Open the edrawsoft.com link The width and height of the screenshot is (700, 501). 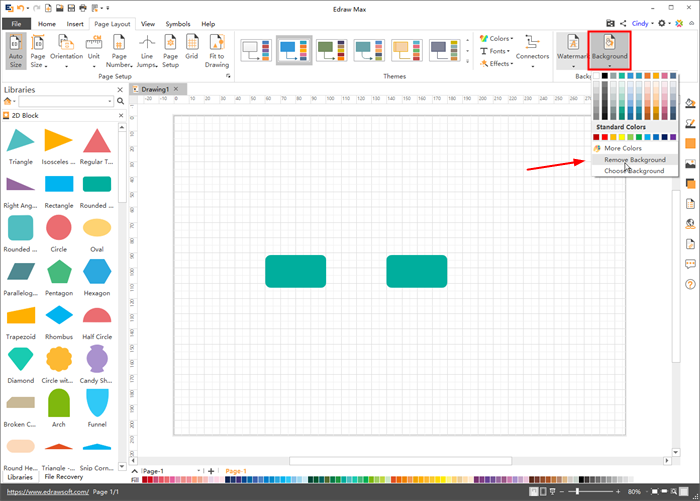[x=48, y=492]
